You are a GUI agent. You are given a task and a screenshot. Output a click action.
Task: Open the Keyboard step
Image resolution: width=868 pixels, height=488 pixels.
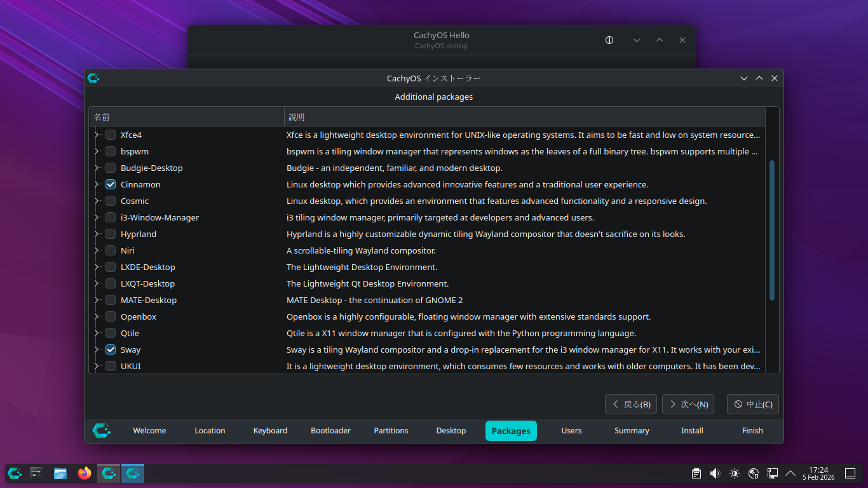[x=270, y=431]
